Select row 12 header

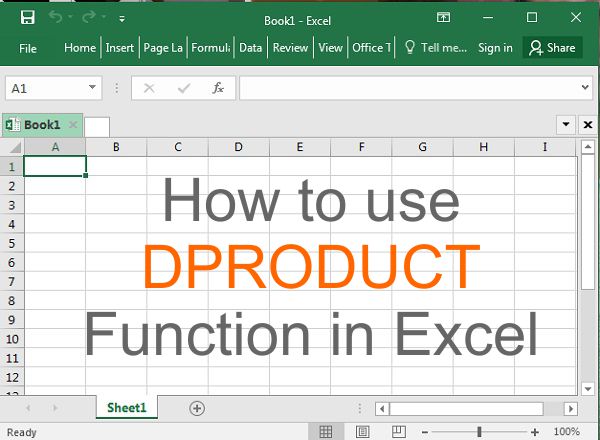[x=12, y=377]
